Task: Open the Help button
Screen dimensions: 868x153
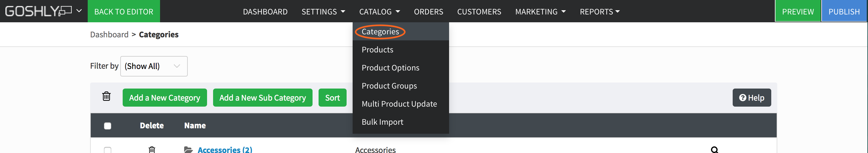Action: [751, 98]
